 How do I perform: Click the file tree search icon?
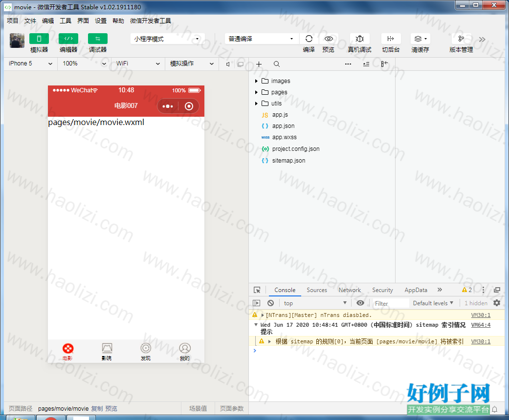277,64
